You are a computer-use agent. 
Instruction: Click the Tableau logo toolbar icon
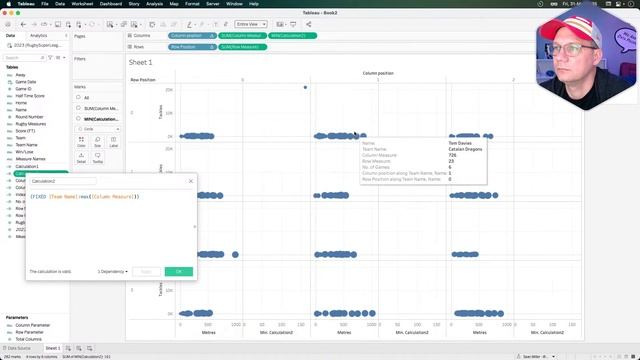pos(8,24)
